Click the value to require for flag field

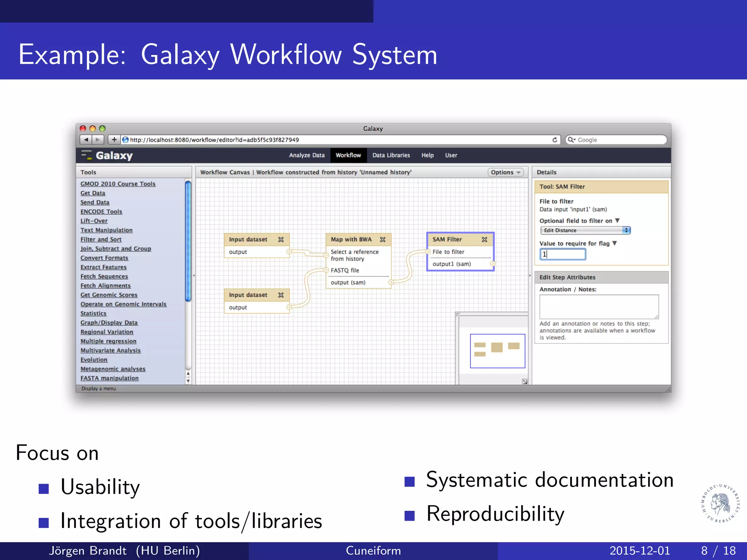(563, 254)
